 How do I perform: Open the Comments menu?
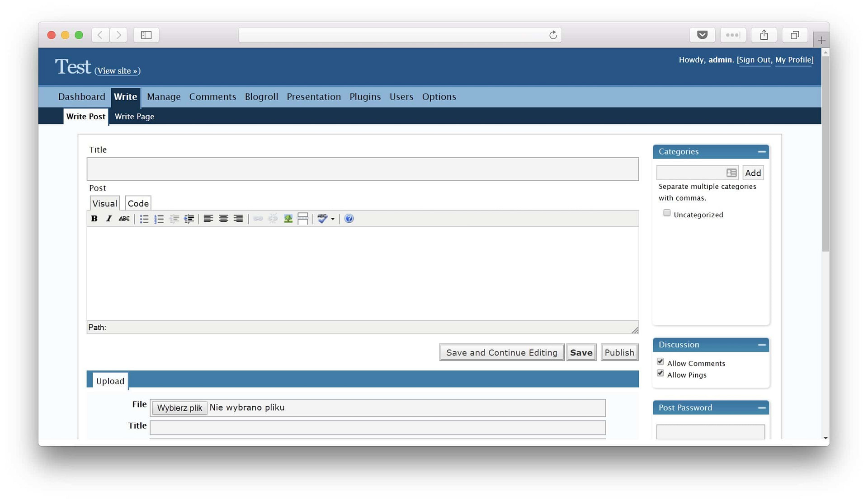coord(212,97)
